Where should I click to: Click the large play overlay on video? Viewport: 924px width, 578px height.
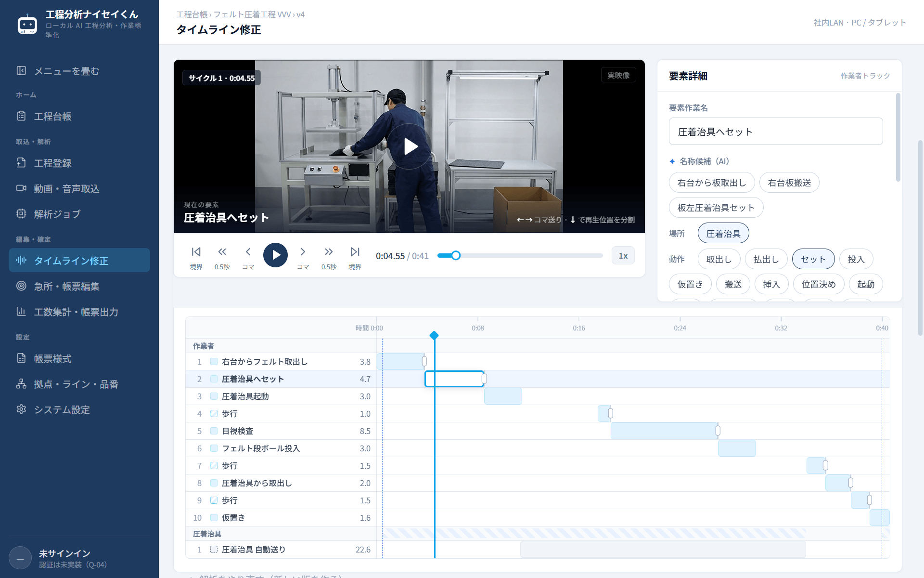pos(410,146)
